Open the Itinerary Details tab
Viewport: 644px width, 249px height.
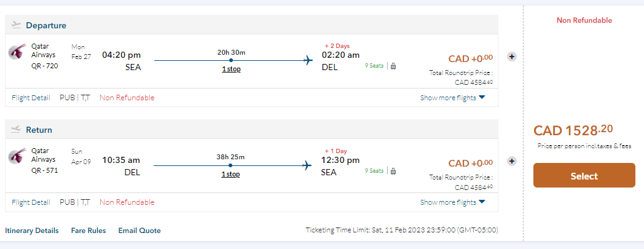[x=32, y=231]
